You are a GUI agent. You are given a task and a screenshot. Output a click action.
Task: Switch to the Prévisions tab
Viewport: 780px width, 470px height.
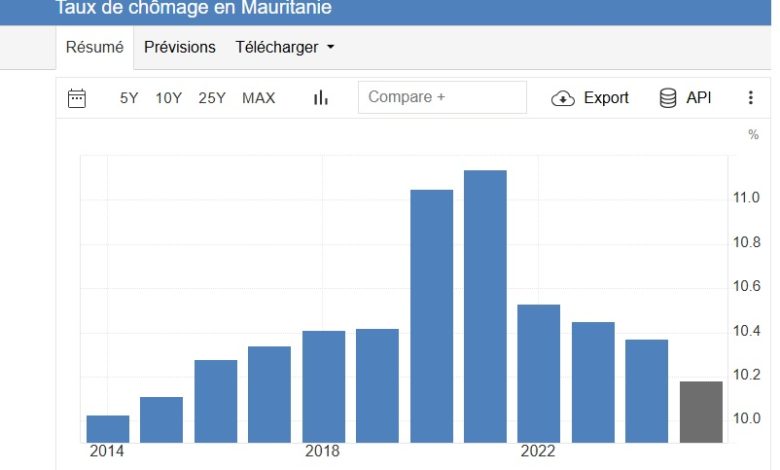(x=180, y=47)
